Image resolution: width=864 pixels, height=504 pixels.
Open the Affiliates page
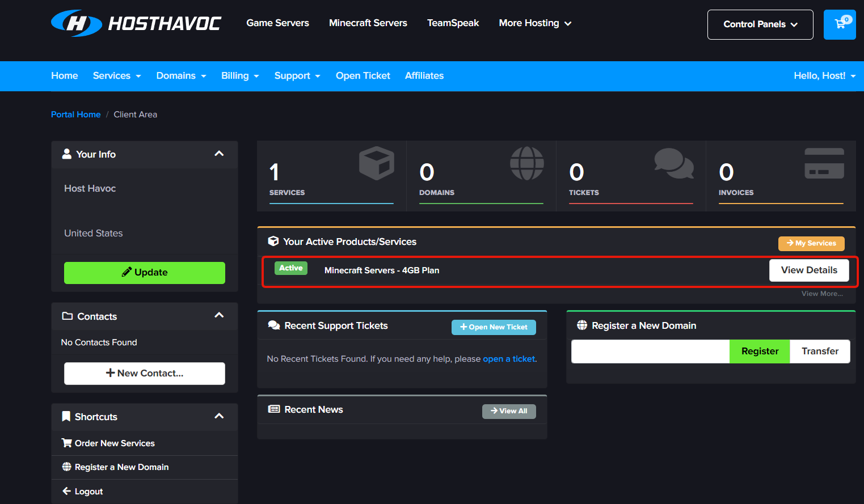pyautogui.click(x=424, y=76)
